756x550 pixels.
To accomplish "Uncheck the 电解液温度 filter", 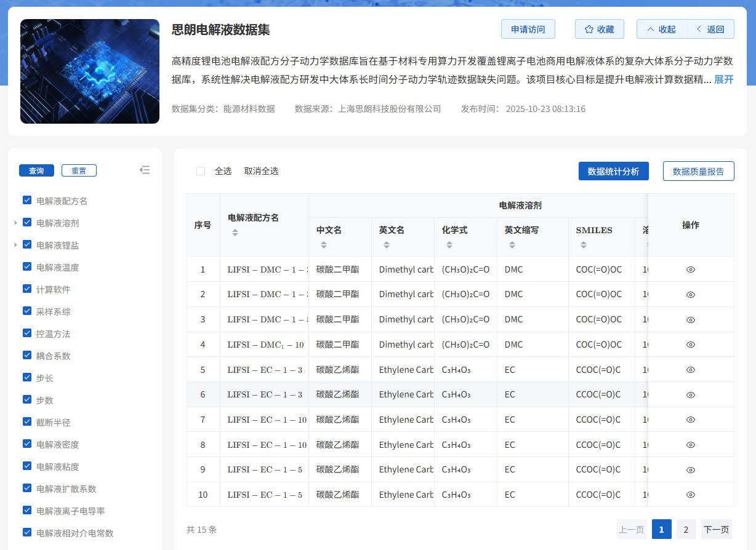I will (x=26, y=267).
